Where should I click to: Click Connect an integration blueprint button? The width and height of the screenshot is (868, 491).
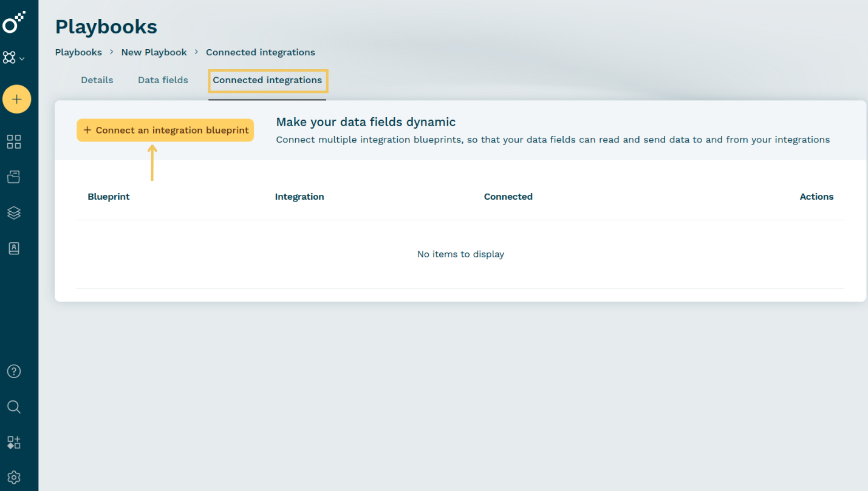(165, 130)
